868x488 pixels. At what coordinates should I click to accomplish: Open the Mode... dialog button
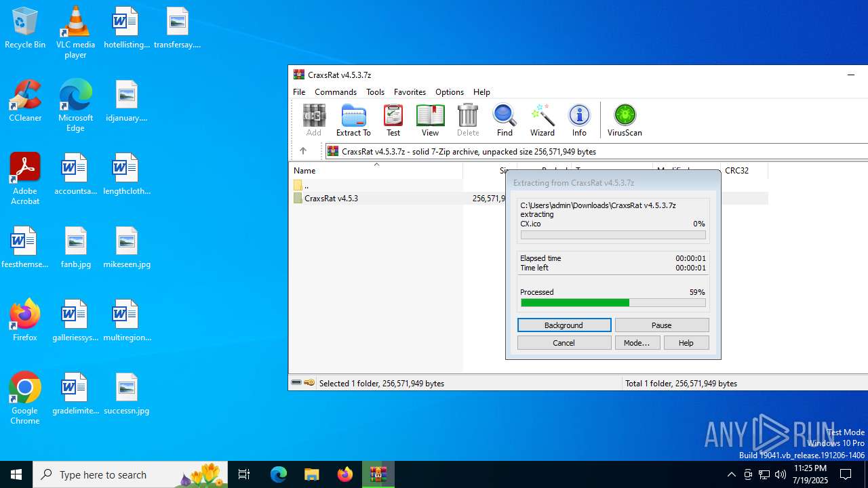pos(637,343)
